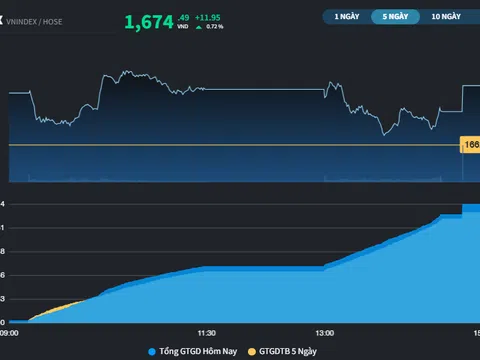Click the VND currency label
This screenshot has width=480, height=360.
[183, 27]
